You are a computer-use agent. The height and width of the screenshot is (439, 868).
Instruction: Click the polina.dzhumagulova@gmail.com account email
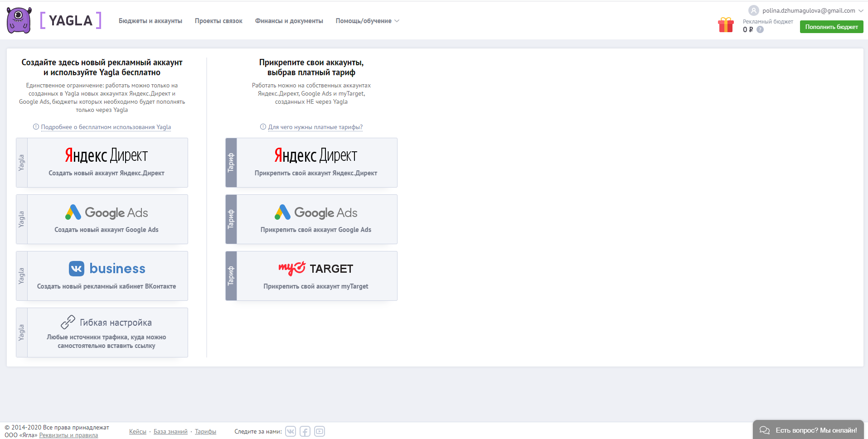[809, 10]
